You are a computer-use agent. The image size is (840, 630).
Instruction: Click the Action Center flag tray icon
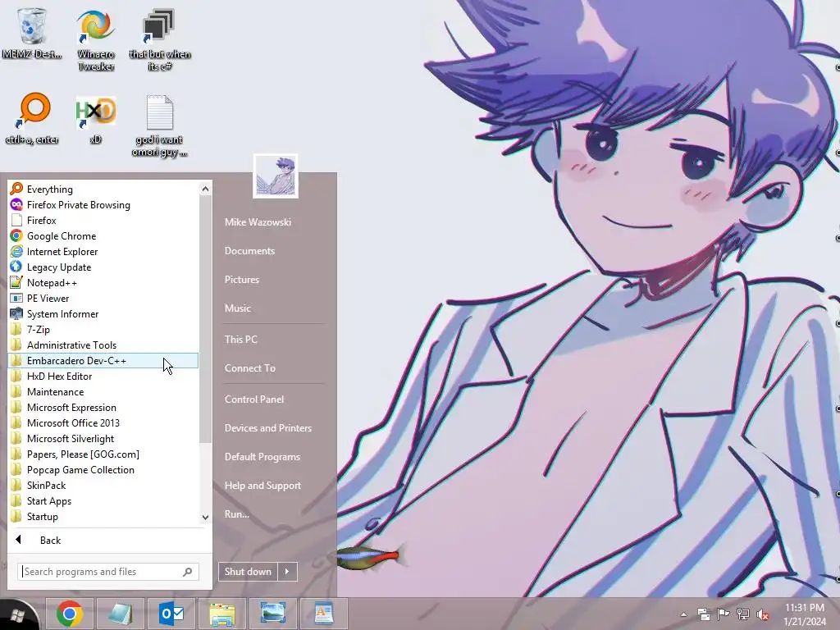[723, 614]
